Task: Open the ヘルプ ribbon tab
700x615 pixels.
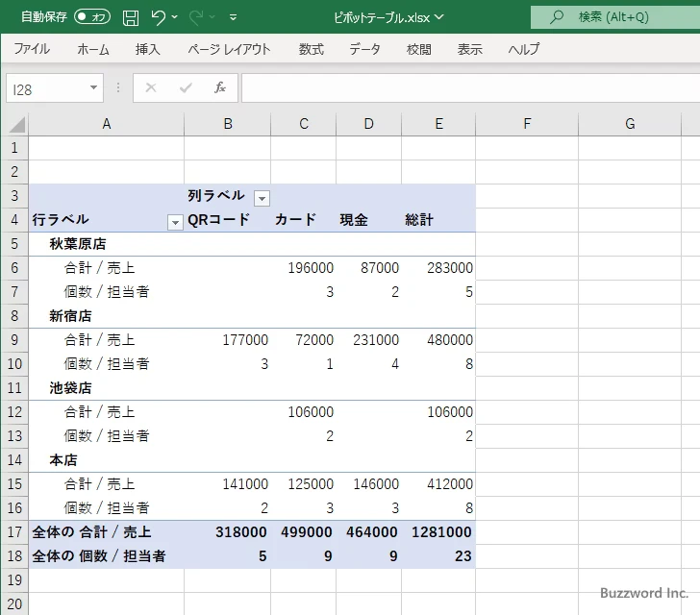Action: 523,49
